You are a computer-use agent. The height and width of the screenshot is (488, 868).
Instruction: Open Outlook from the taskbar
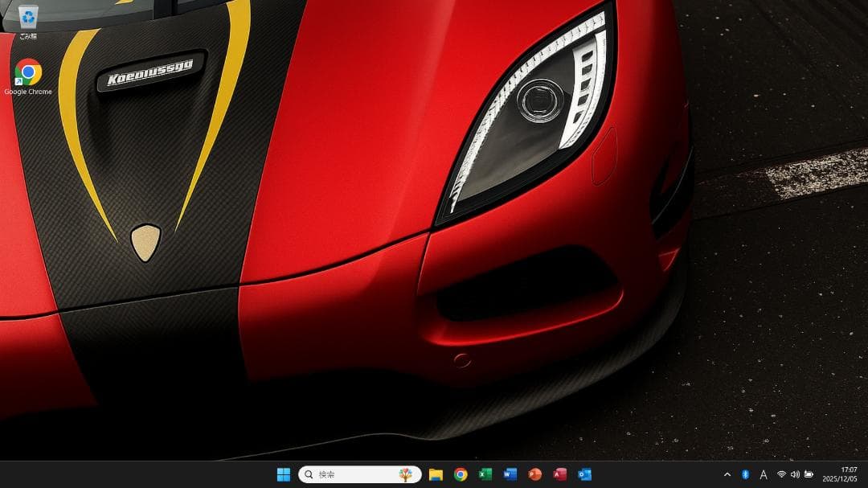(585, 474)
